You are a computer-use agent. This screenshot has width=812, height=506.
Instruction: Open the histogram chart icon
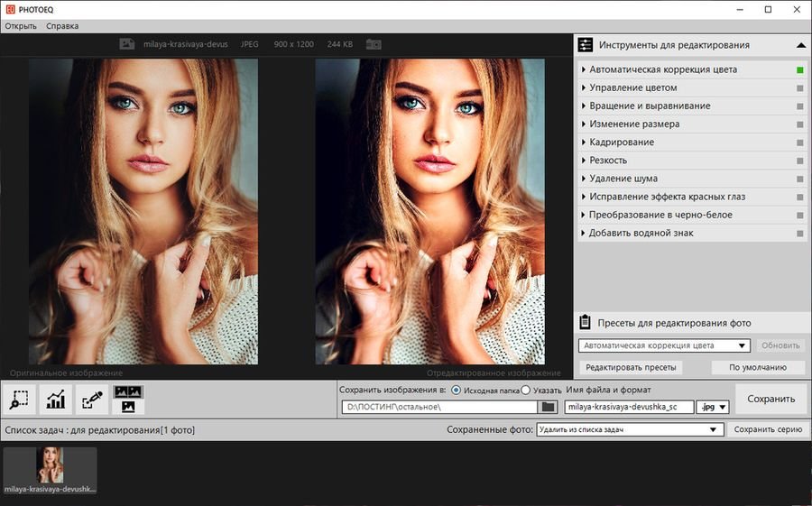pyautogui.click(x=55, y=400)
